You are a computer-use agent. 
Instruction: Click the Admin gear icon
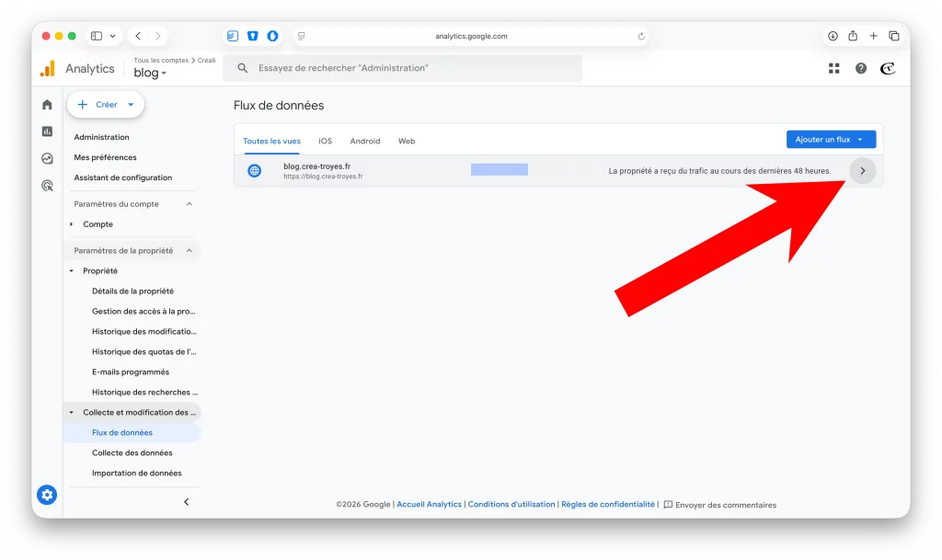click(47, 495)
